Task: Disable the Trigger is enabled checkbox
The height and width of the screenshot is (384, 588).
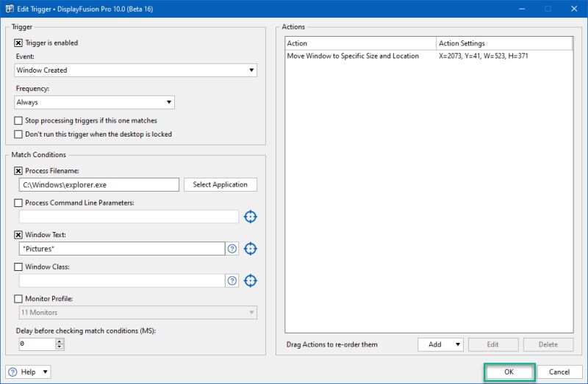Action: pos(18,43)
